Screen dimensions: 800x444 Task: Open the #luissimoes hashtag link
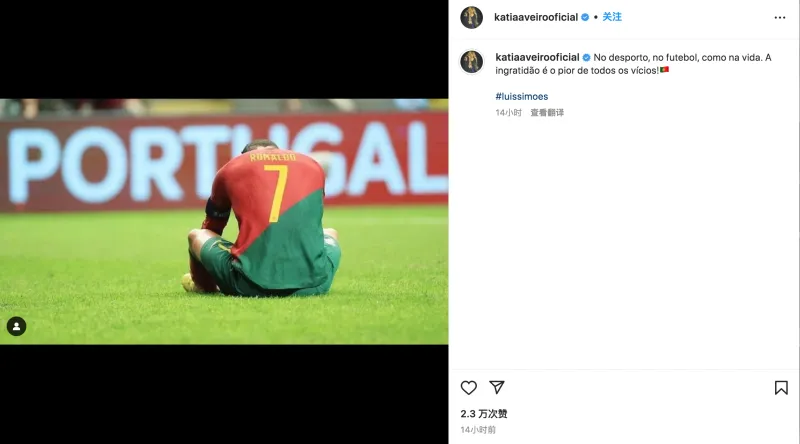tap(521, 96)
